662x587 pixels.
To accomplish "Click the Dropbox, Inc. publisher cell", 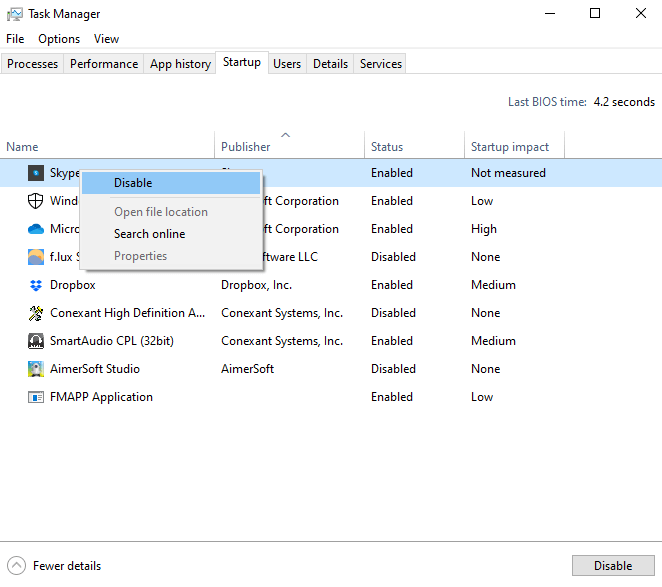I will coord(257,285).
